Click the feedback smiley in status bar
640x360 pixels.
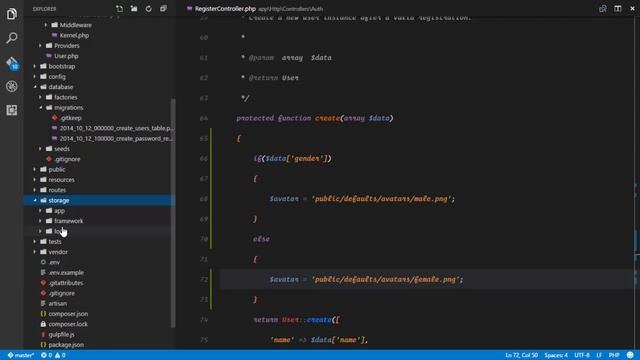[631, 355]
